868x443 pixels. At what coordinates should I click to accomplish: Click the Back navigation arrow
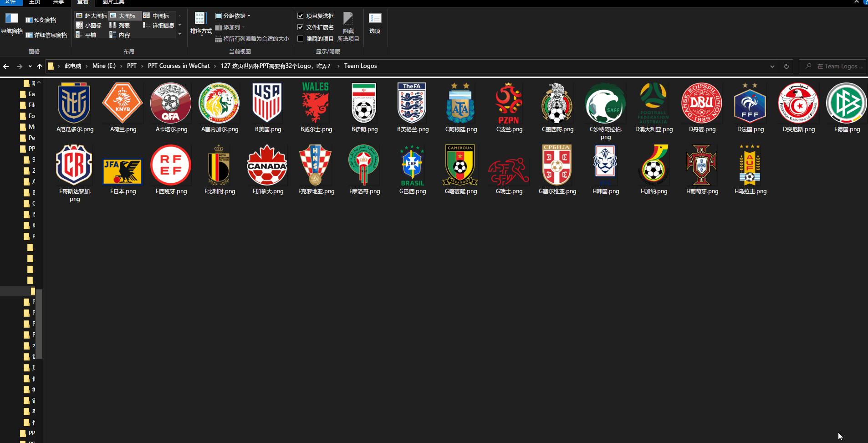click(x=6, y=66)
